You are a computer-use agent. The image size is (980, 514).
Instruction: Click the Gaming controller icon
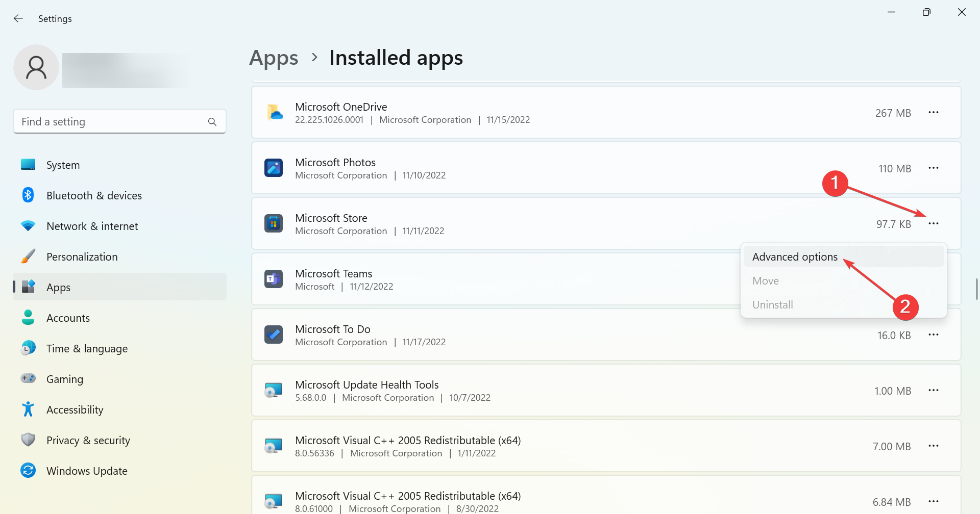click(x=28, y=378)
